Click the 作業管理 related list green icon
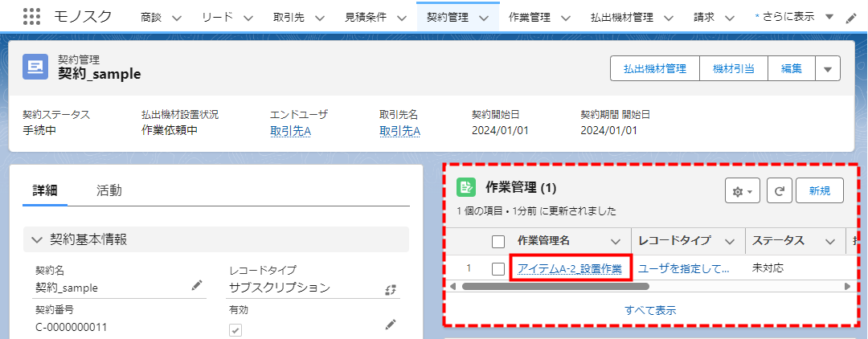868x339 pixels. click(x=466, y=188)
